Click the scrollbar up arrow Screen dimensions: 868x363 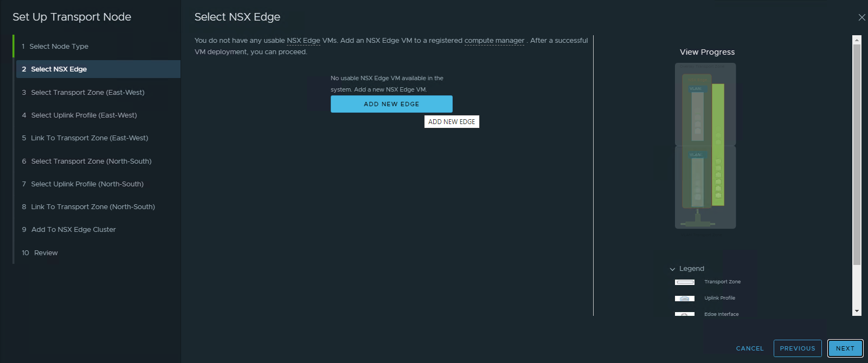point(857,40)
